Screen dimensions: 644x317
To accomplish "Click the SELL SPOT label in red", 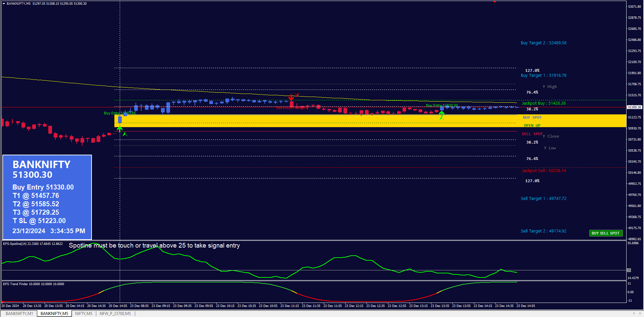I will click(532, 134).
